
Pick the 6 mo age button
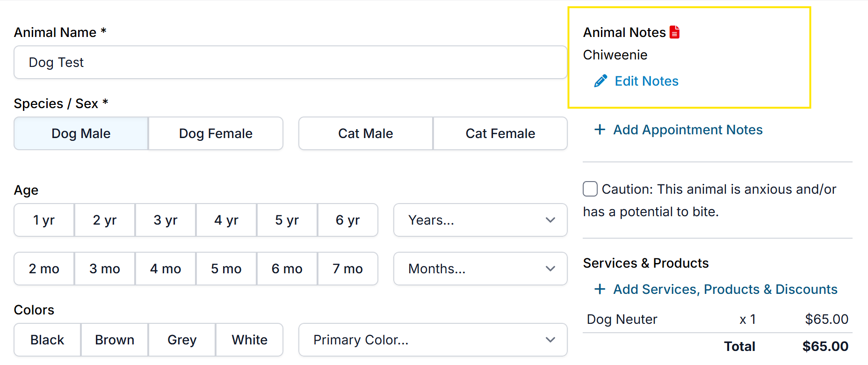tap(287, 269)
